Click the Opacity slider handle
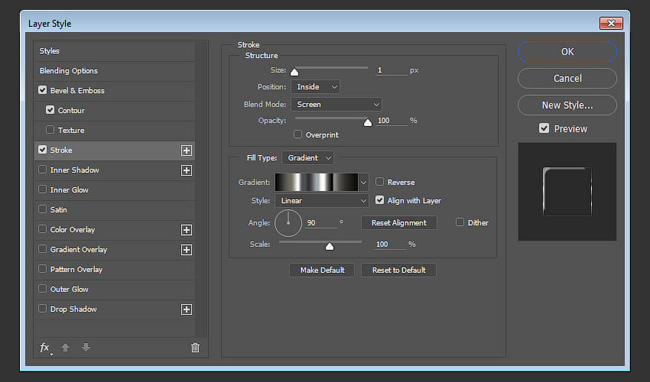 tap(368, 122)
